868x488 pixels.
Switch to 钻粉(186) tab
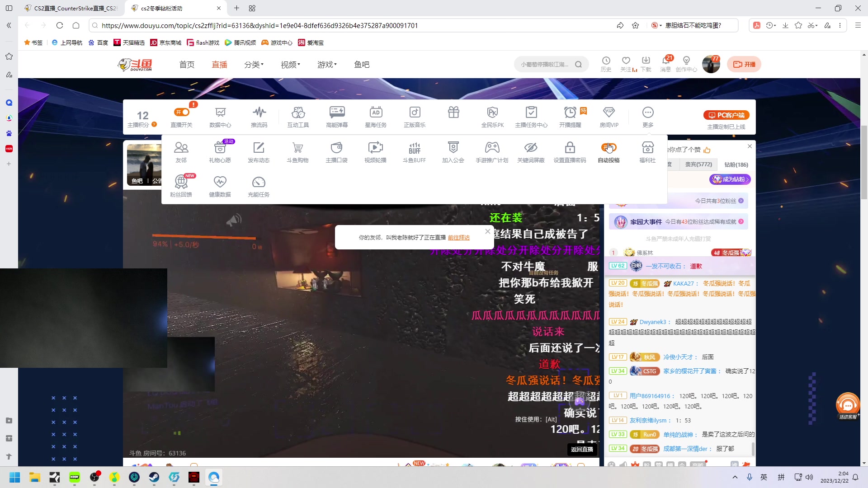(x=736, y=164)
